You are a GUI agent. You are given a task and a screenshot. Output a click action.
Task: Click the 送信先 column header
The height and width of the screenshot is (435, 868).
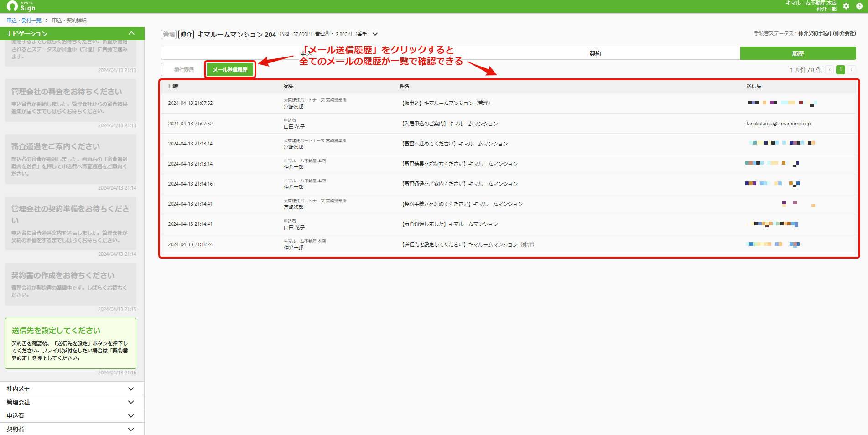point(754,86)
